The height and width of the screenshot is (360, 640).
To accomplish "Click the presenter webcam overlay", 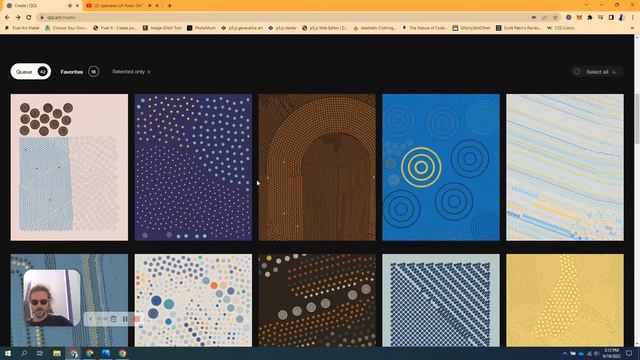I will tap(52, 297).
